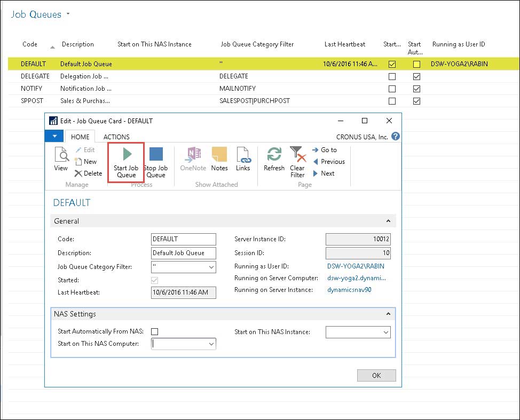The height and width of the screenshot is (420, 520).
Task: Expand Start on This NAS Instance dropdown
Action: [385, 332]
